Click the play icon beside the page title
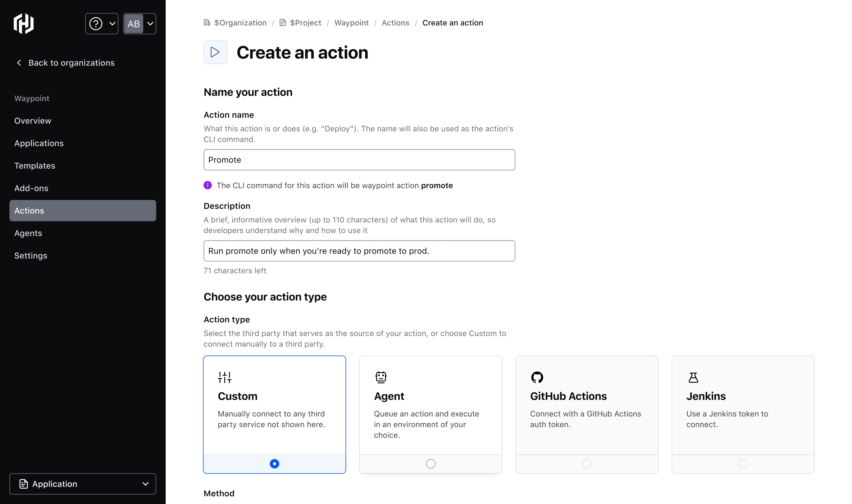This screenshot has height=504, width=852. (215, 52)
